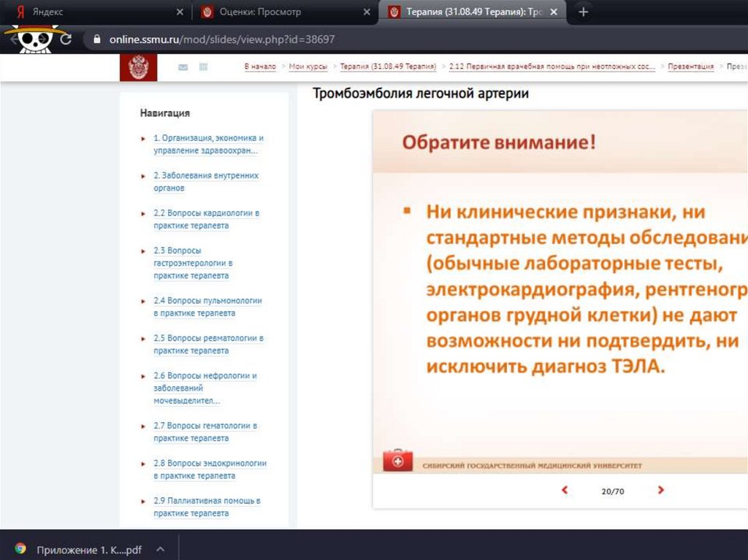Open a new browser tab
The height and width of the screenshot is (560, 748).
[x=583, y=12]
